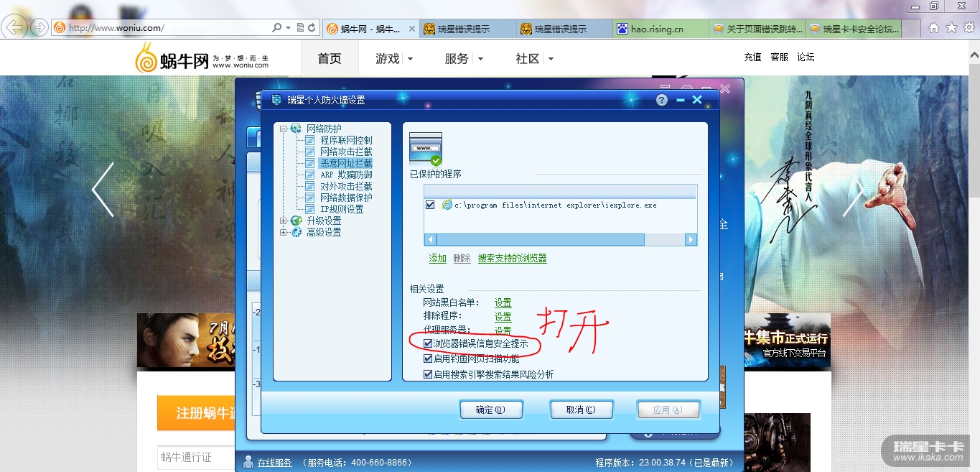Click the help question mark in firewall dialog
The width and height of the screenshot is (980, 472).
(x=662, y=100)
